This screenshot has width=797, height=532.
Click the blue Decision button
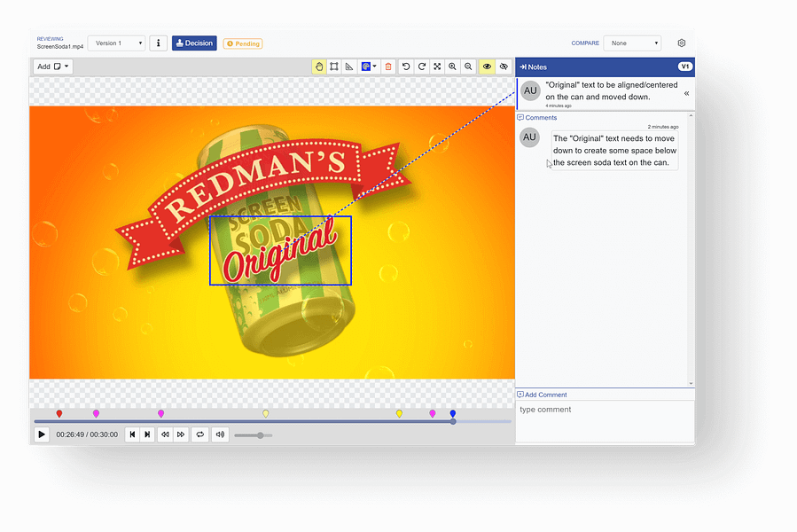click(194, 43)
